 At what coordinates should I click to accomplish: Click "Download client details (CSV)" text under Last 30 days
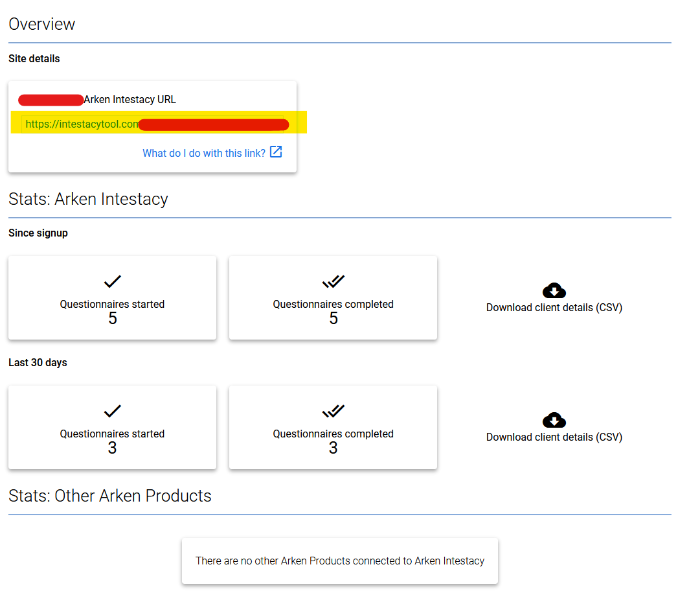554,437
